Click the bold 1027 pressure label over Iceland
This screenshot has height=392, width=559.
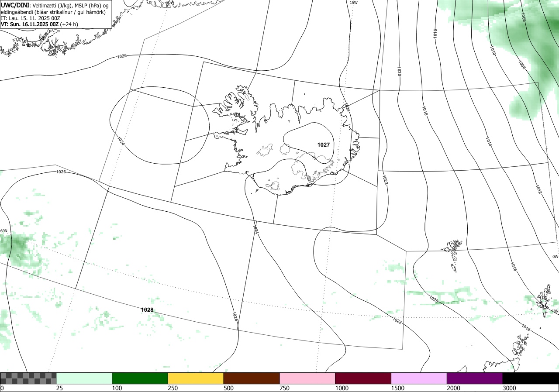pos(324,144)
